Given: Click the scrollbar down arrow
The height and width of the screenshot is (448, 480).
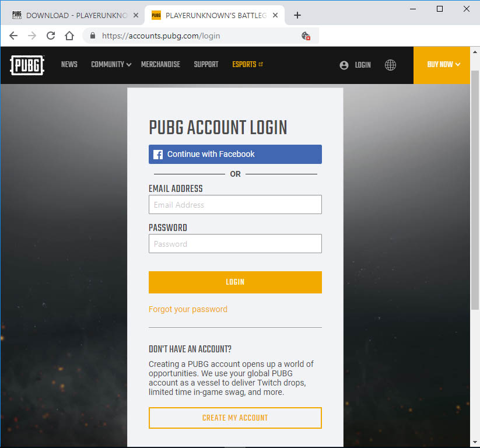Looking at the screenshot, I should point(475,442).
